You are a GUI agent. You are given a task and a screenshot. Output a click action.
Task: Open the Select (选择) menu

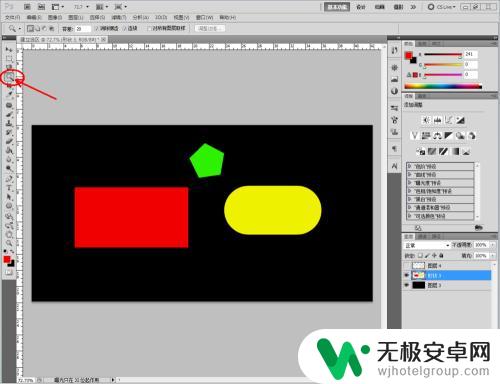(x=97, y=17)
